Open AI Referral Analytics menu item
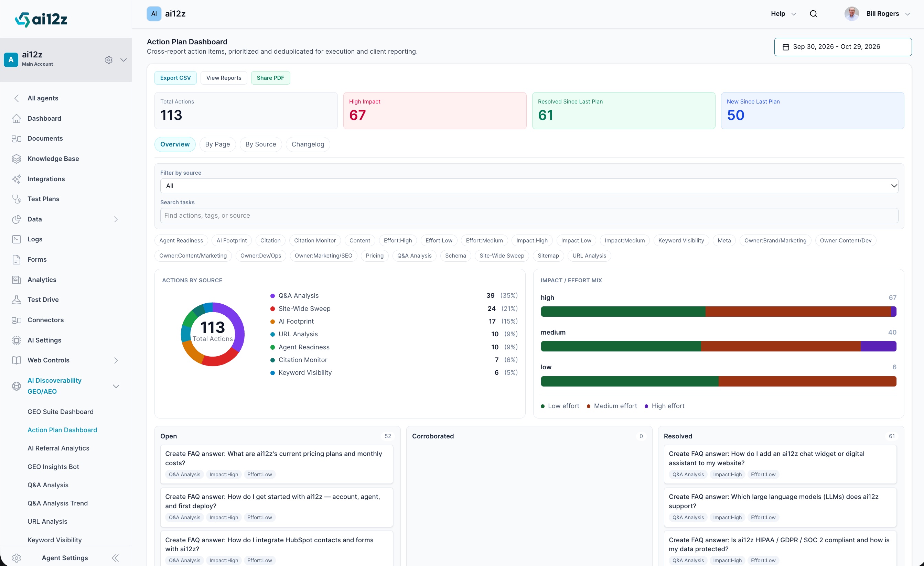924x566 pixels. point(58,448)
